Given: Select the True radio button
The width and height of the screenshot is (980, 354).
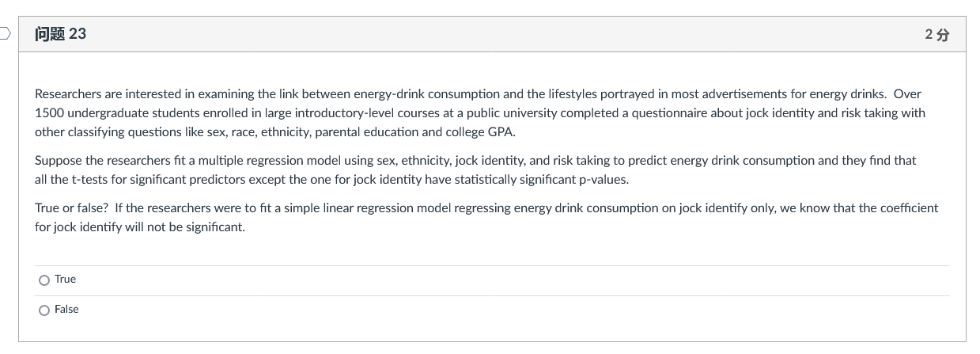Looking at the screenshot, I should 44,280.
